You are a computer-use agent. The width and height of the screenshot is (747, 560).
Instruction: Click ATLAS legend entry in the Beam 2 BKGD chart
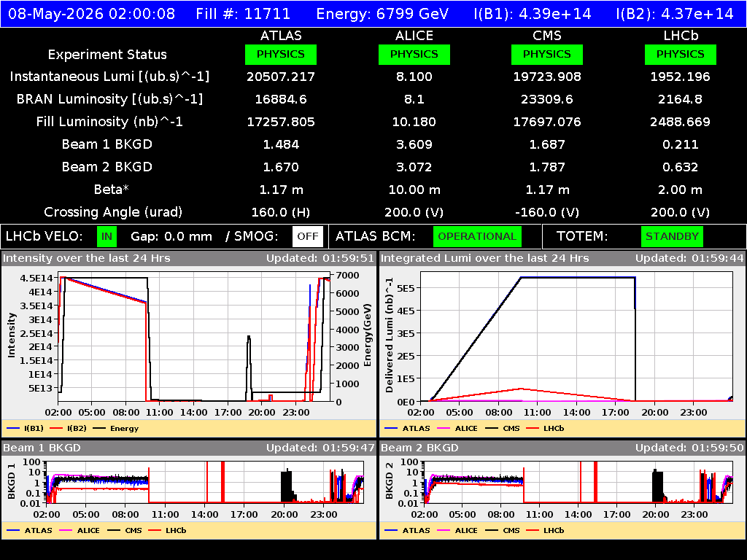pos(407,530)
